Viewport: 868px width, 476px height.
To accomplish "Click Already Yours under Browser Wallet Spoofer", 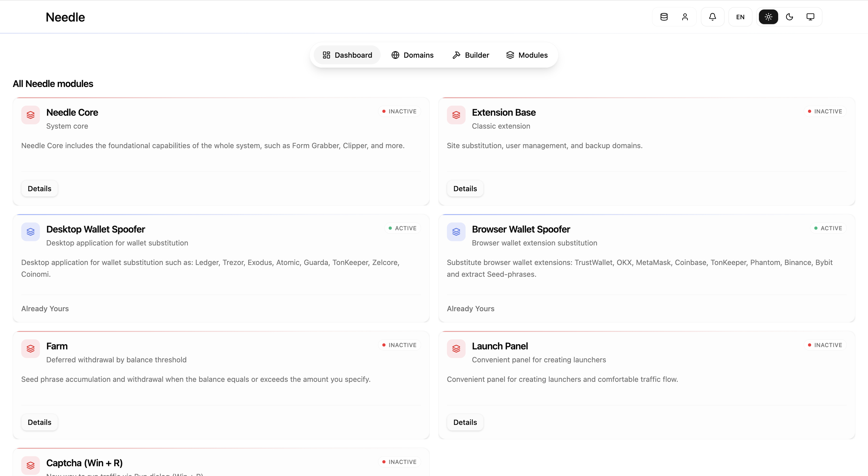I will tap(470, 308).
